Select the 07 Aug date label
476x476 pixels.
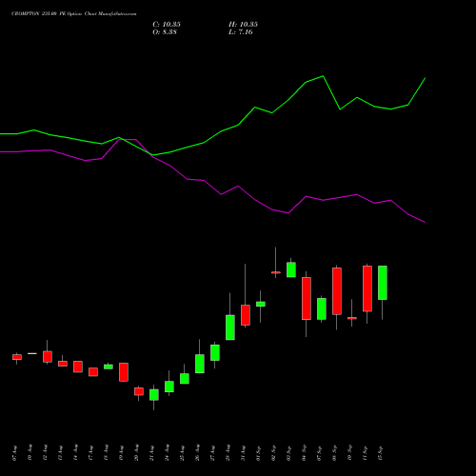(15, 453)
